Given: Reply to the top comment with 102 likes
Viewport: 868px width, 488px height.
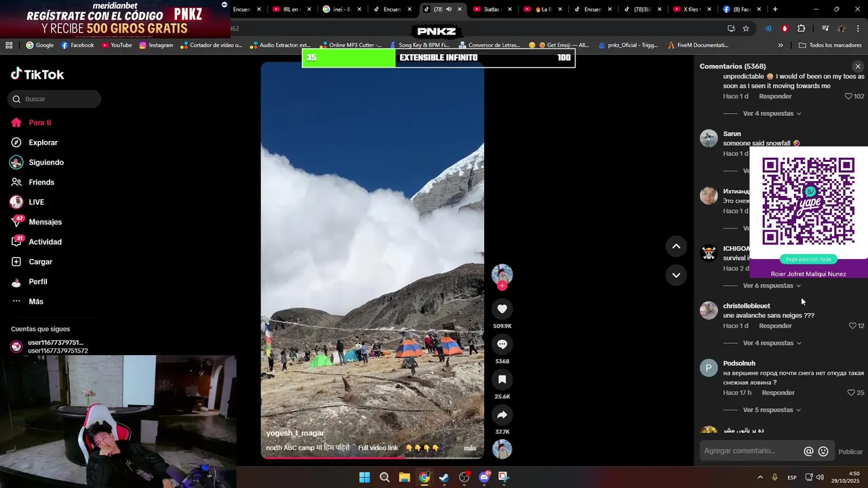Looking at the screenshot, I should click(x=775, y=96).
